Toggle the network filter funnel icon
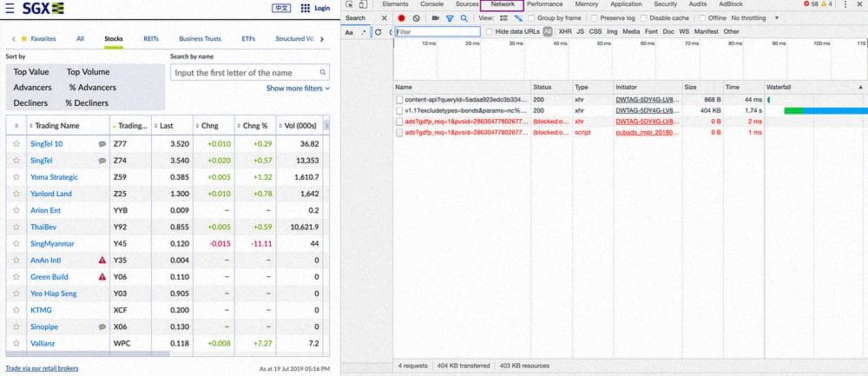The height and width of the screenshot is (376, 868). click(450, 18)
